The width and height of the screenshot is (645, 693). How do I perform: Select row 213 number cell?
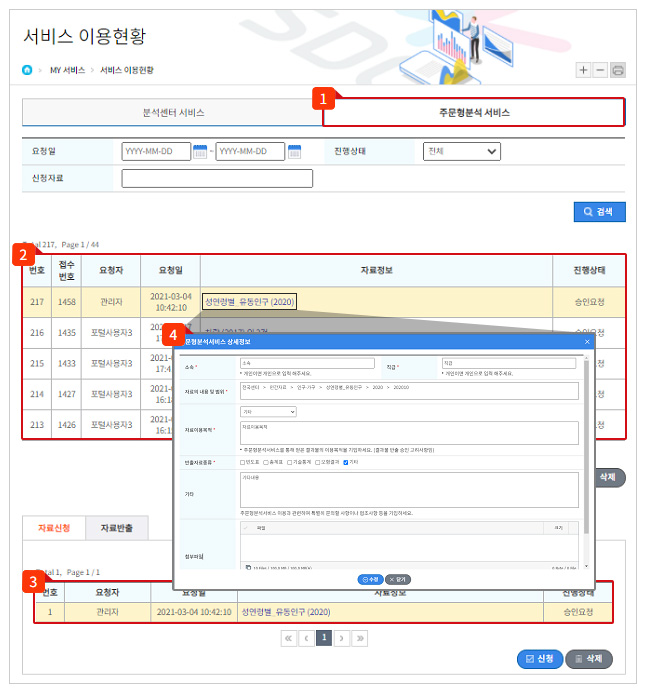37,425
